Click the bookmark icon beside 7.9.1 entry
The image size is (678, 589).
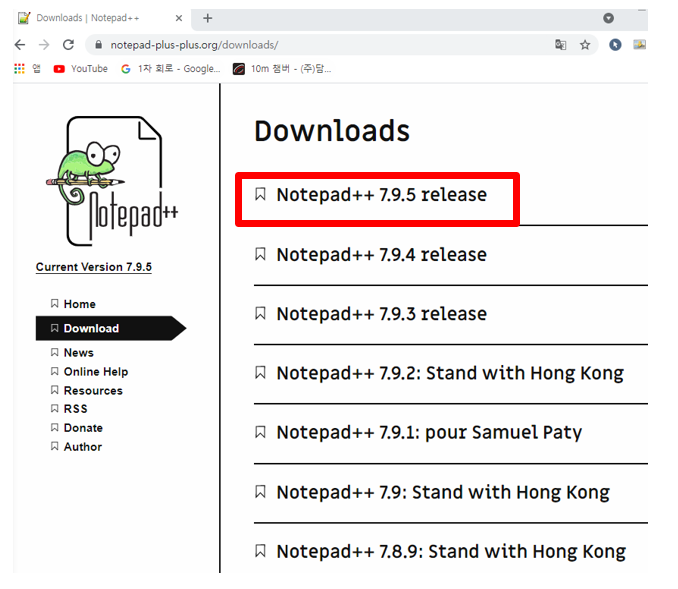[x=260, y=432]
